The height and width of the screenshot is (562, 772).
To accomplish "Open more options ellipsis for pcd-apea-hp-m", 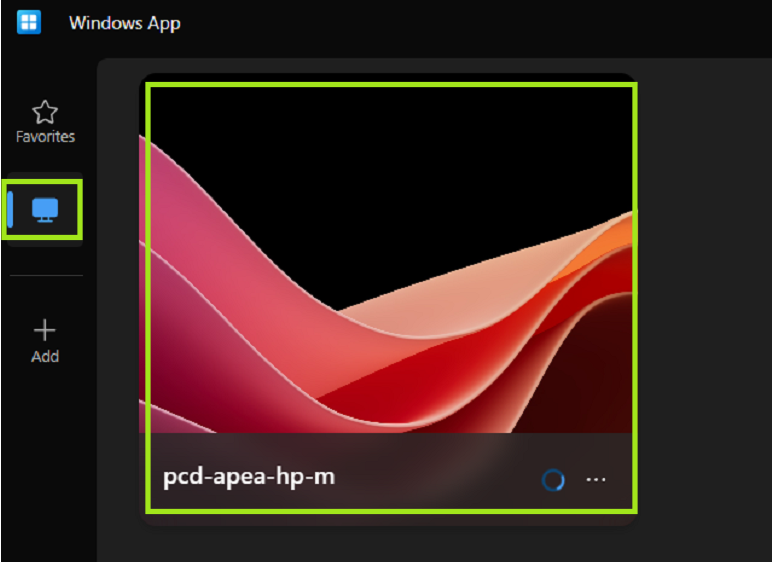I will (x=596, y=479).
